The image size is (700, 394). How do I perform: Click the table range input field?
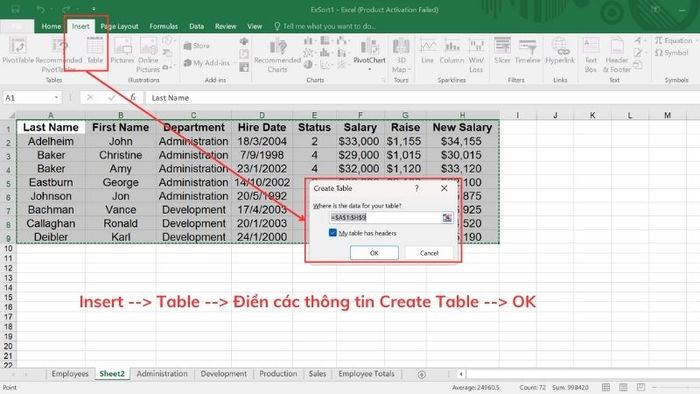(x=385, y=218)
